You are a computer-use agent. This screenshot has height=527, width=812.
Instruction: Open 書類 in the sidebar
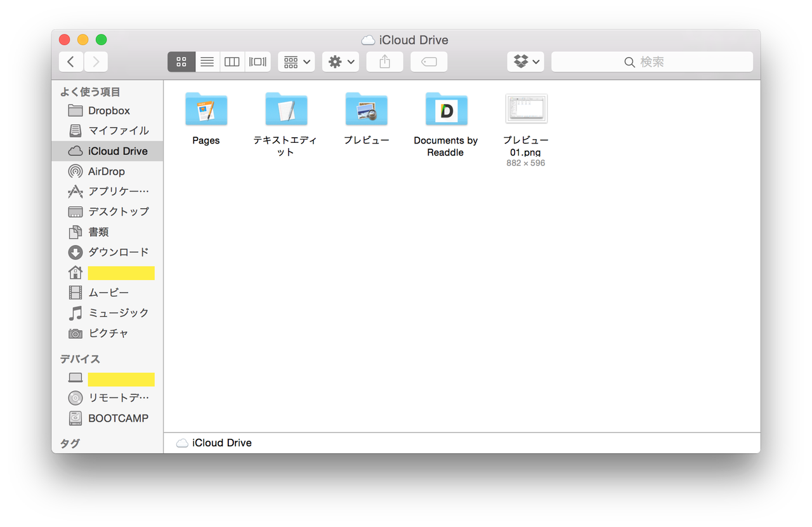108,232
